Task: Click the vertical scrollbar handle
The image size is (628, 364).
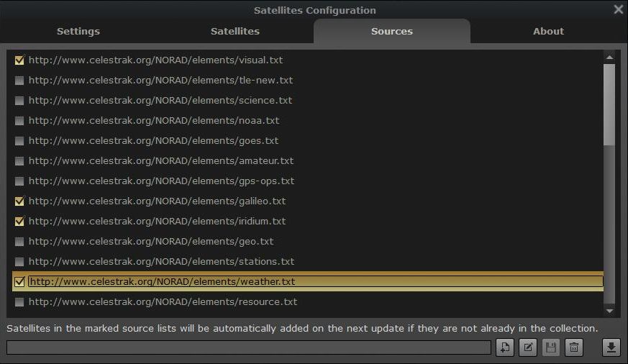Action: coord(609,104)
